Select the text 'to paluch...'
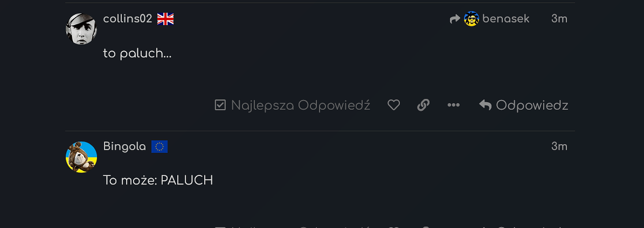This screenshot has width=644, height=228. (137, 53)
